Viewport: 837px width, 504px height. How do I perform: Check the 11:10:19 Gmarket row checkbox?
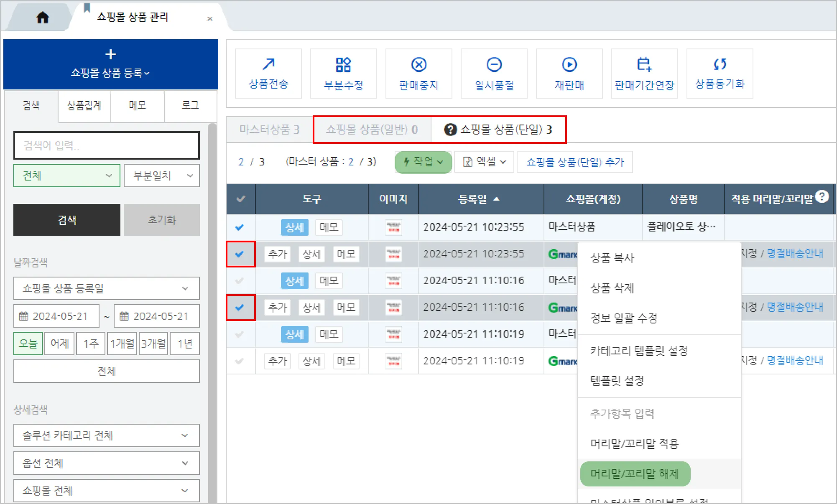click(240, 361)
